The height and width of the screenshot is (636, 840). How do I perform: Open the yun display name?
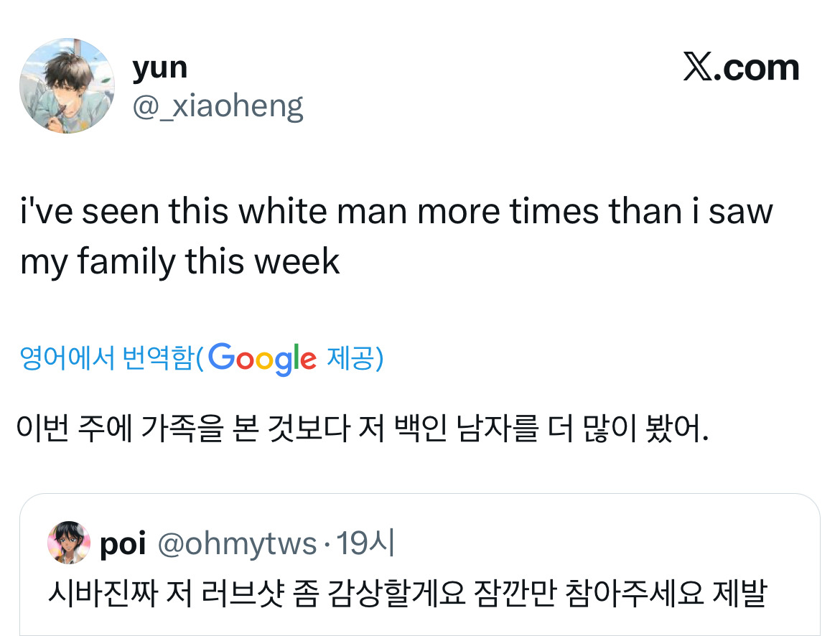(x=159, y=67)
